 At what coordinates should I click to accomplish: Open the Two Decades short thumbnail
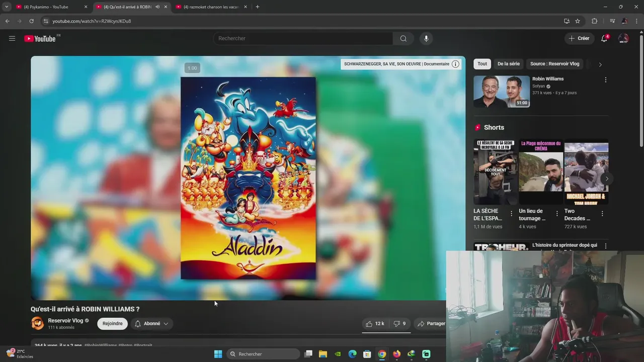[586, 171]
